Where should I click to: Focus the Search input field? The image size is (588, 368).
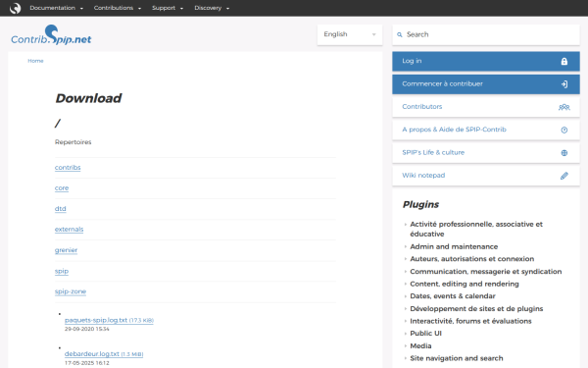click(x=486, y=34)
